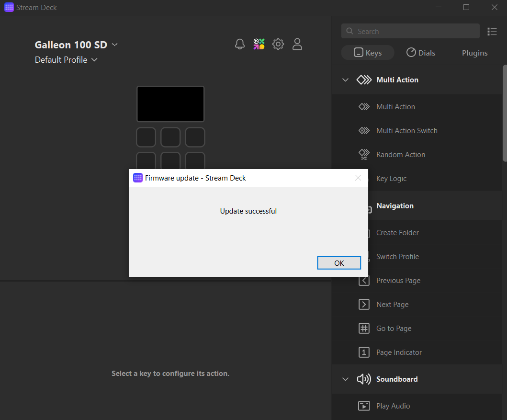Select the blank touchscreen key preview
Viewport: 507px width, 420px height.
(170, 104)
